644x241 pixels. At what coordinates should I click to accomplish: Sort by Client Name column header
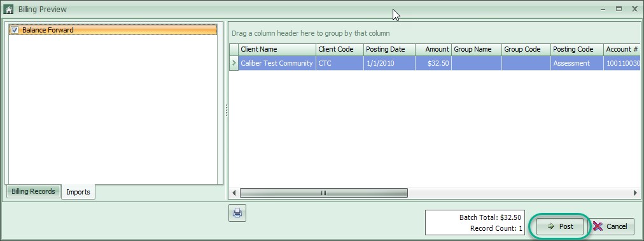[x=277, y=49]
